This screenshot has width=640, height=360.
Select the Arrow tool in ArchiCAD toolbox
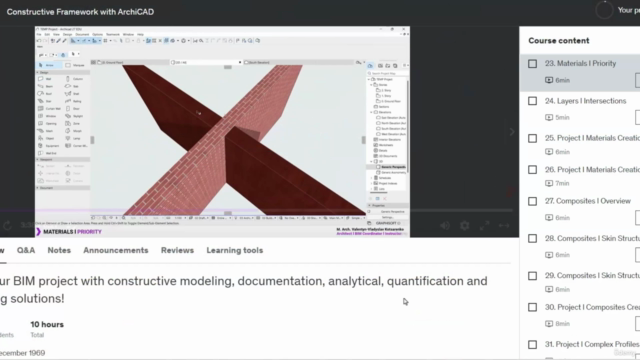48,65
